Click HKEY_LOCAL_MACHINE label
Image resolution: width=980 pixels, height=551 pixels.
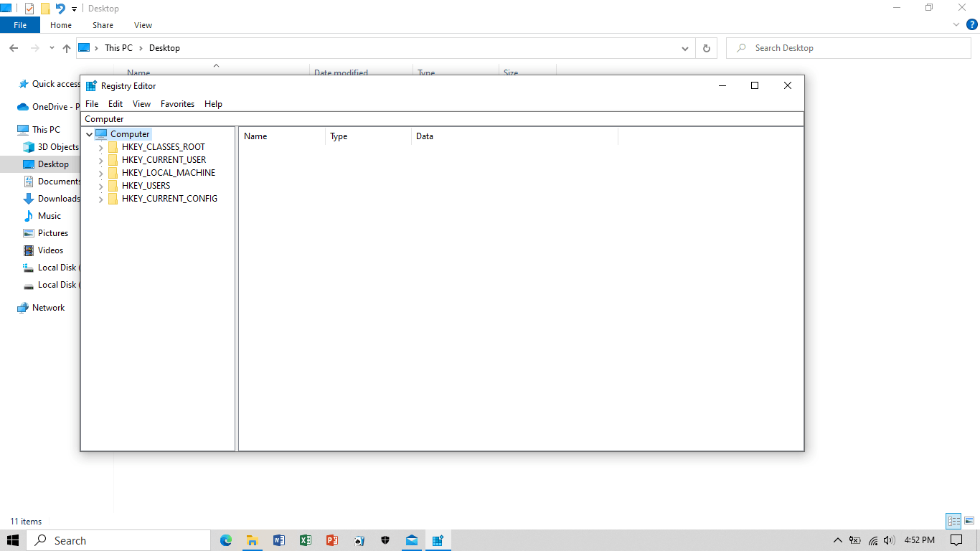tap(169, 173)
